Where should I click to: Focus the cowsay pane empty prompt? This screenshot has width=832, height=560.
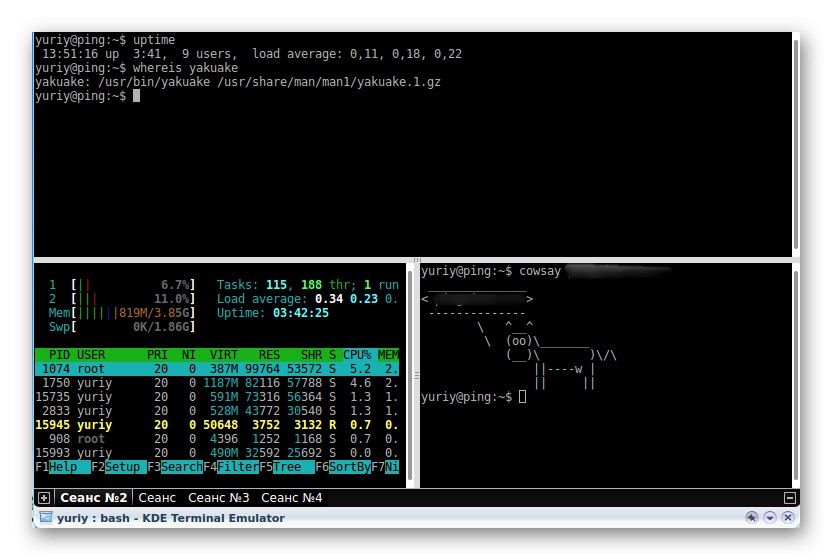pyautogui.click(x=523, y=397)
